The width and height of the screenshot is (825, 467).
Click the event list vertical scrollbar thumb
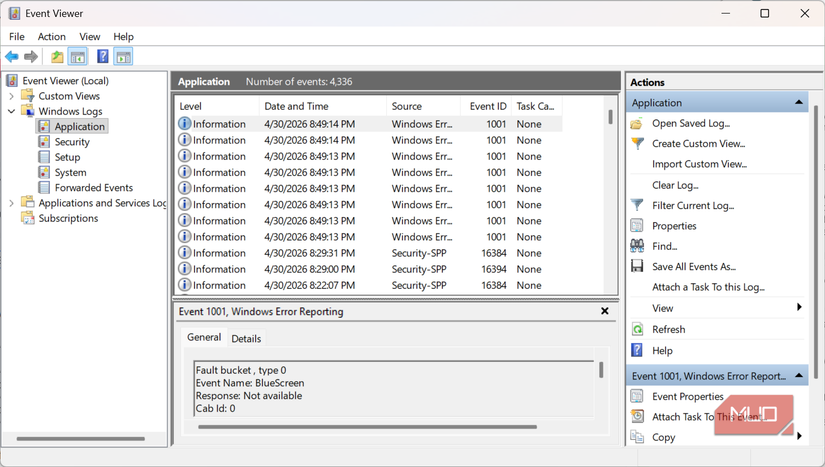(610, 117)
